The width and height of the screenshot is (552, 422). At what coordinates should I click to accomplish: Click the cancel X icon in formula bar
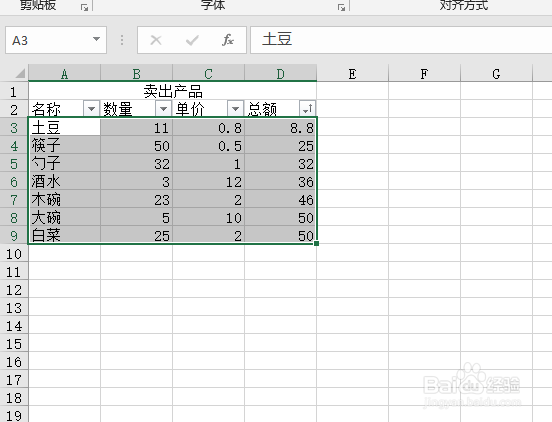tap(156, 40)
